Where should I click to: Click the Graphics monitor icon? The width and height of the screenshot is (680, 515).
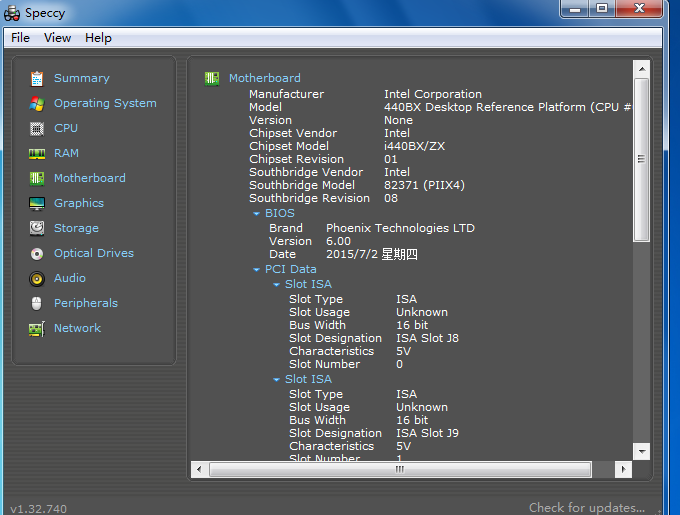(x=37, y=203)
